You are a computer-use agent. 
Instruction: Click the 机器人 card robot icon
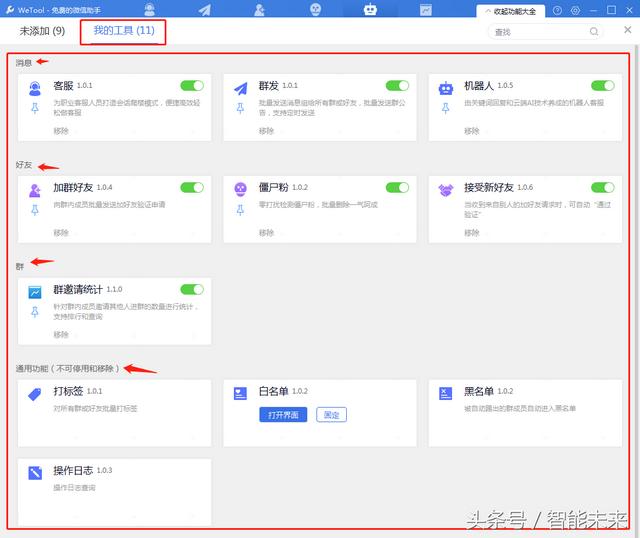pos(446,88)
